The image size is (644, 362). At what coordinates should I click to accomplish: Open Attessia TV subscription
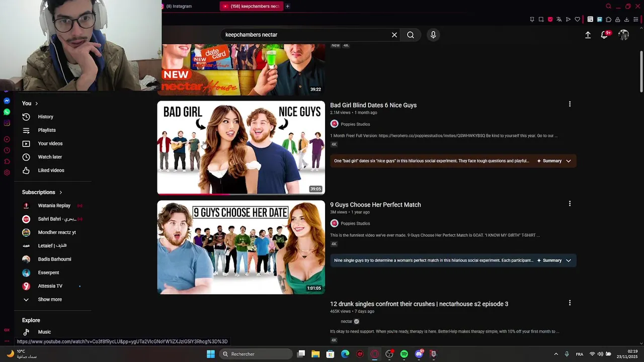50,286
